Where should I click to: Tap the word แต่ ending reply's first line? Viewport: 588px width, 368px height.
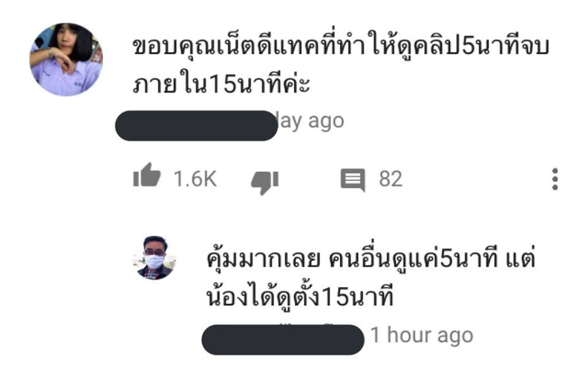coord(521,258)
